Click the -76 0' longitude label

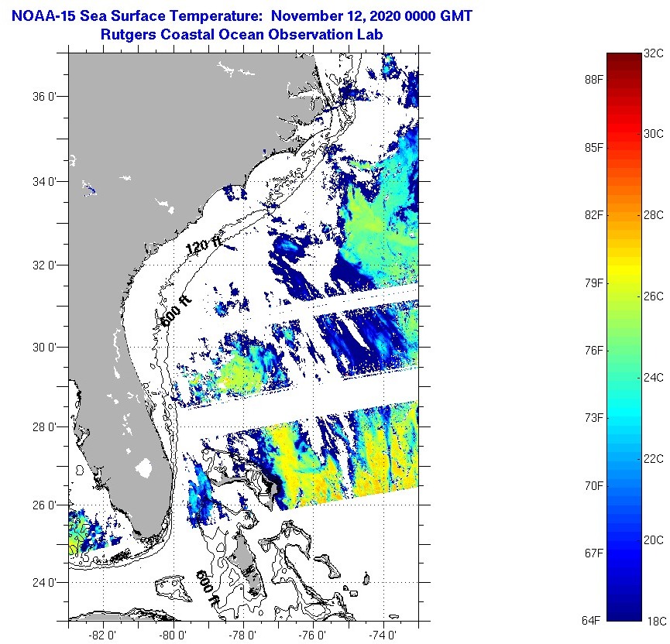point(313,635)
